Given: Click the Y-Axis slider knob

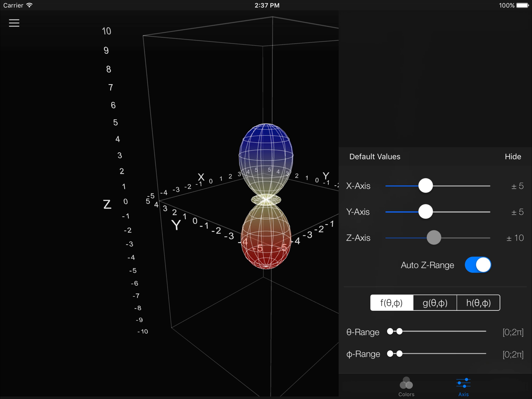Looking at the screenshot, I should (425, 212).
